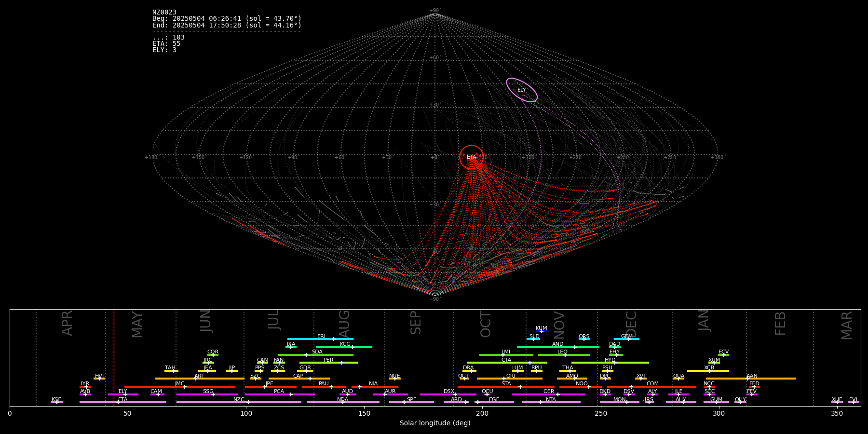Screen dimensions: 868x434
Task: Click the ELY radiant label inside pink ellipse
Action: (522, 90)
